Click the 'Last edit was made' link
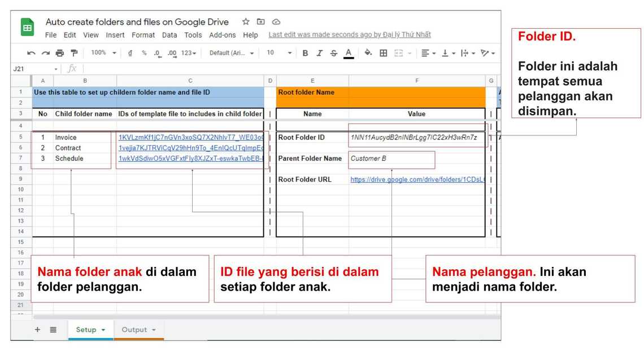This screenshot has height=351, width=644. [349, 35]
